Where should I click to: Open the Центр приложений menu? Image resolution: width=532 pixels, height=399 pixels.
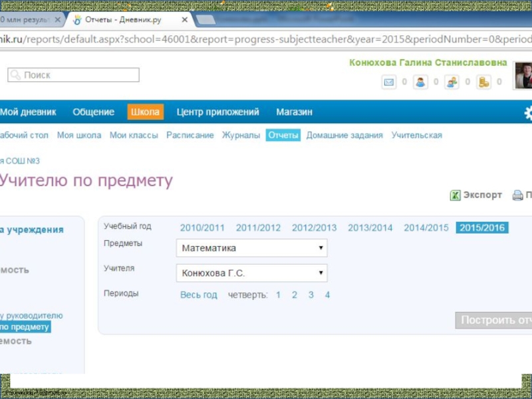click(x=217, y=112)
